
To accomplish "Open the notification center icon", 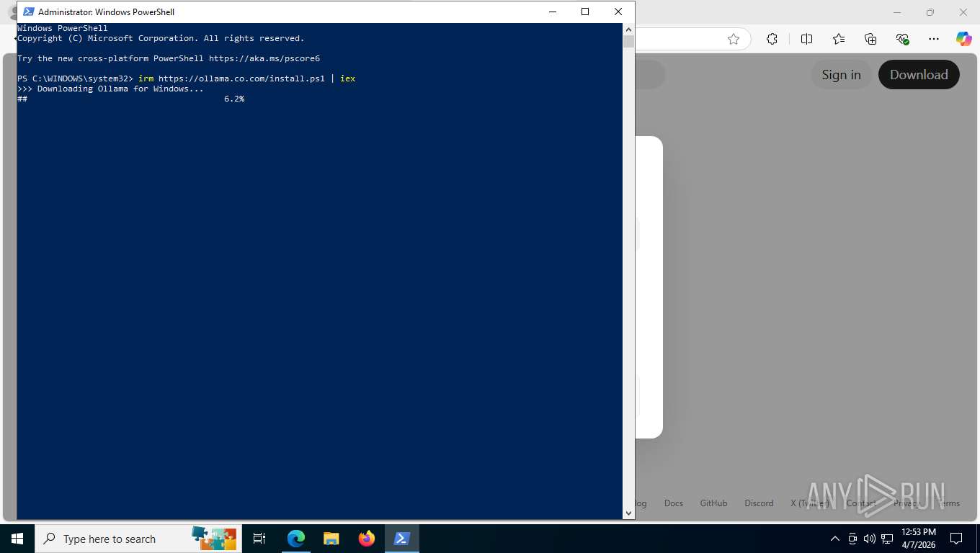I will tap(956, 539).
